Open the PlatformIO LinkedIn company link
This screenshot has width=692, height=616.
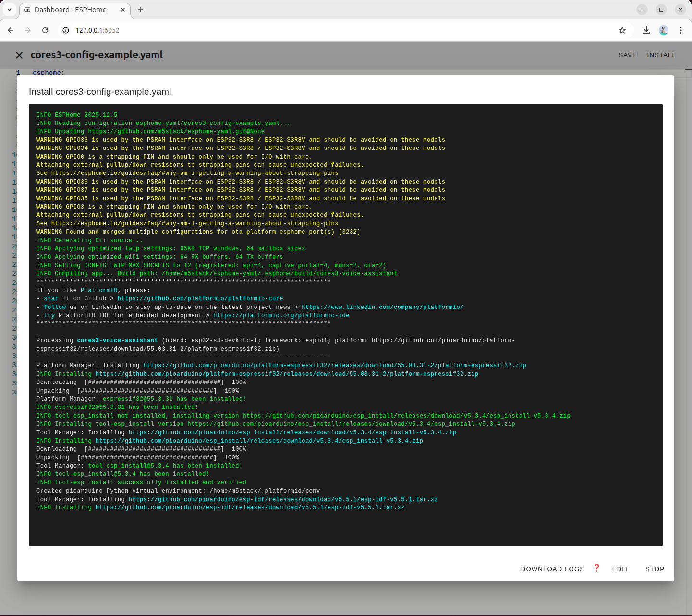[x=382, y=307]
